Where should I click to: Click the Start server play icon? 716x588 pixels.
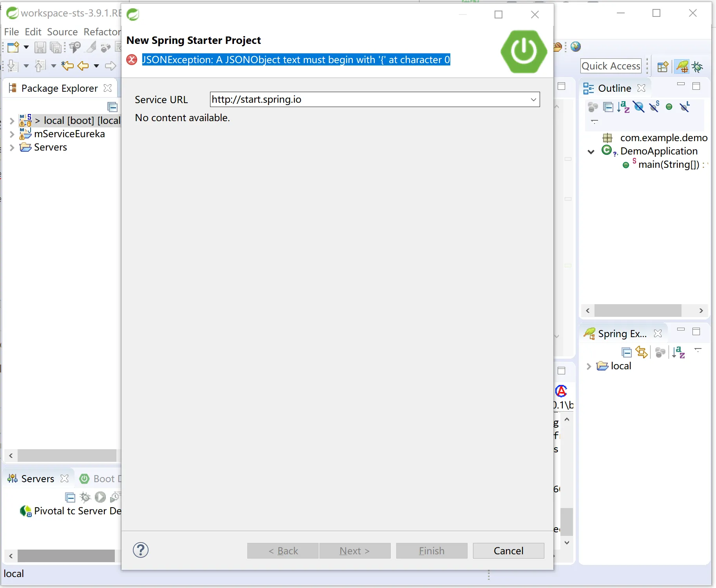[100, 497]
